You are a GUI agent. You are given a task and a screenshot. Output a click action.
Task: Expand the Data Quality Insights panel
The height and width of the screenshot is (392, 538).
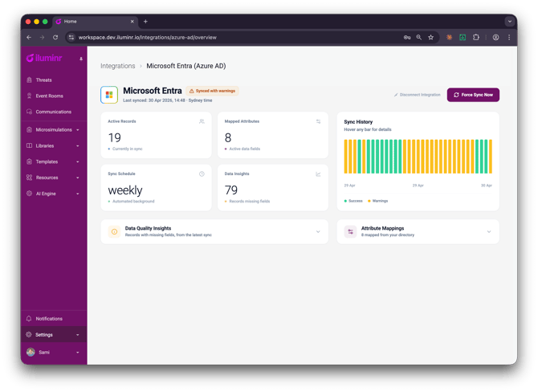pyautogui.click(x=318, y=232)
